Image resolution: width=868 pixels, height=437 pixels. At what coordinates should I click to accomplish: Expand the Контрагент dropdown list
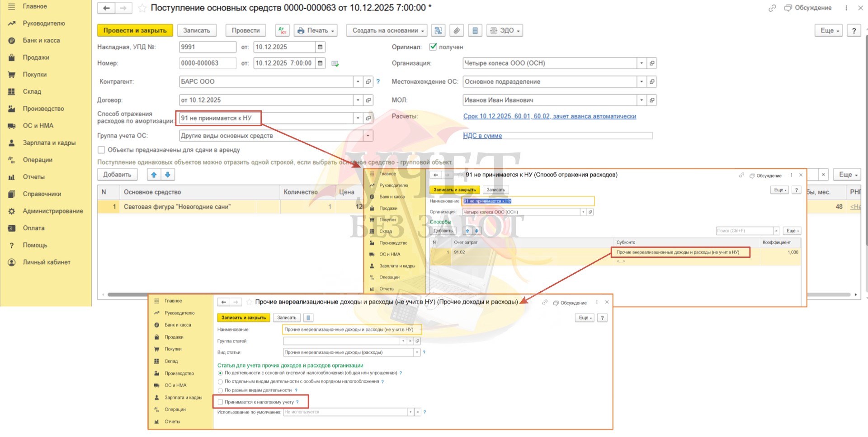pyautogui.click(x=358, y=82)
